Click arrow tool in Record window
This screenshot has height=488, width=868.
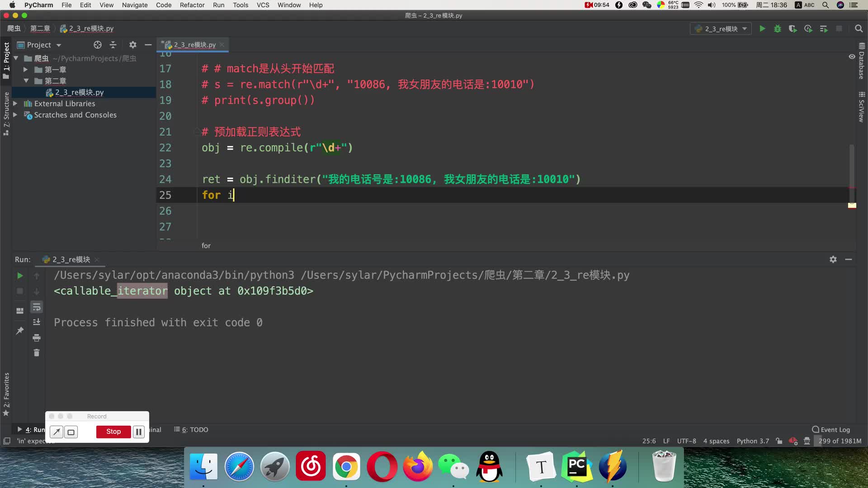tap(57, 432)
